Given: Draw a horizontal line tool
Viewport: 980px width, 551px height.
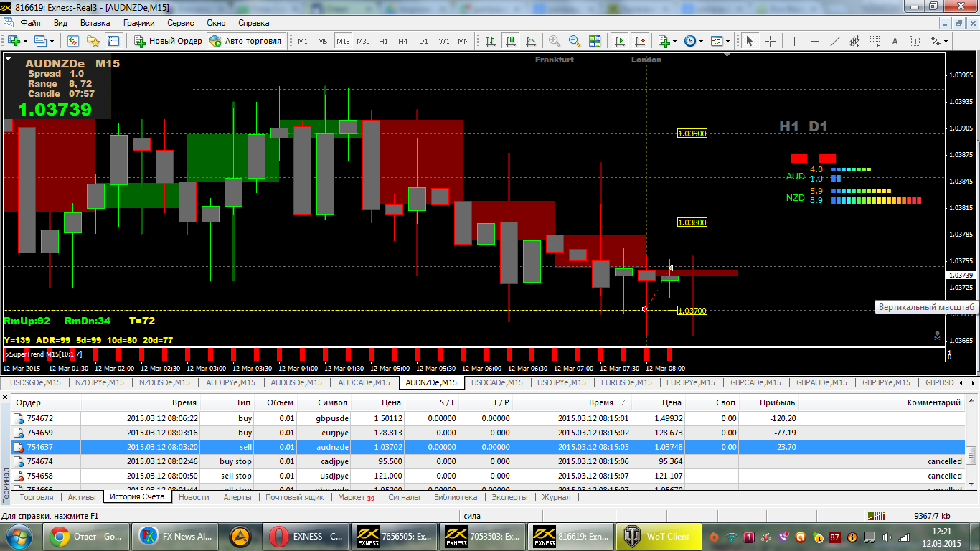Looking at the screenshot, I should pos(814,41).
